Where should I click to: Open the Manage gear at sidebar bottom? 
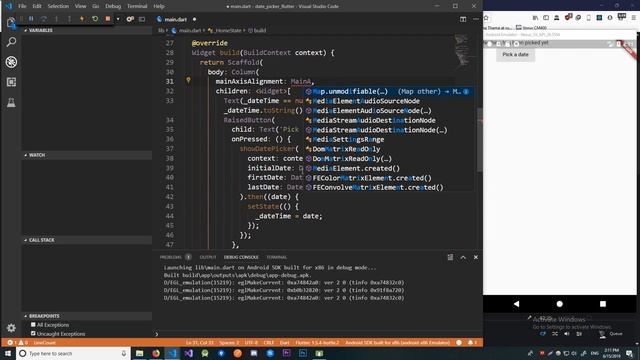pyautogui.click(x=11, y=328)
